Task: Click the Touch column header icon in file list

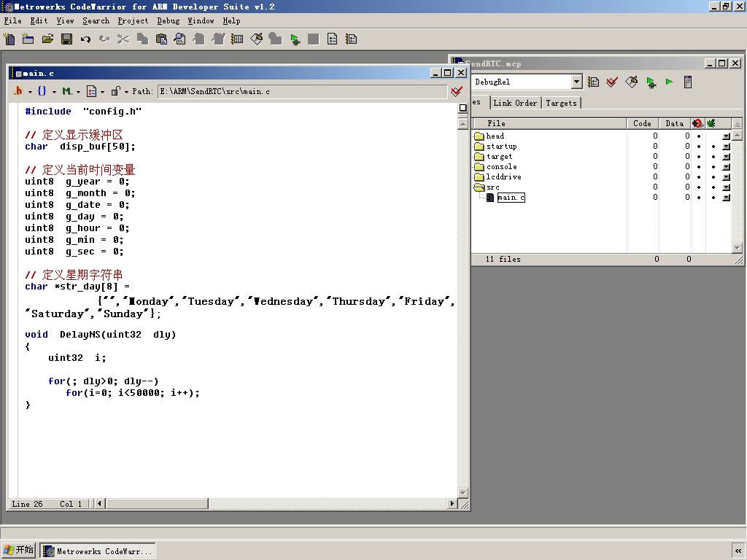Action: [698, 123]
